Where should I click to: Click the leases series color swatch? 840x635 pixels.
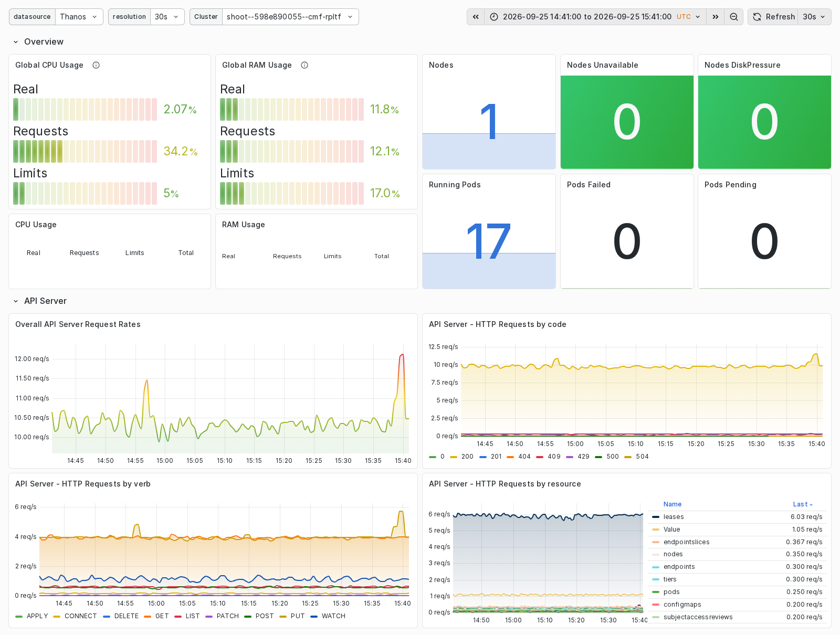coord(656,517)
